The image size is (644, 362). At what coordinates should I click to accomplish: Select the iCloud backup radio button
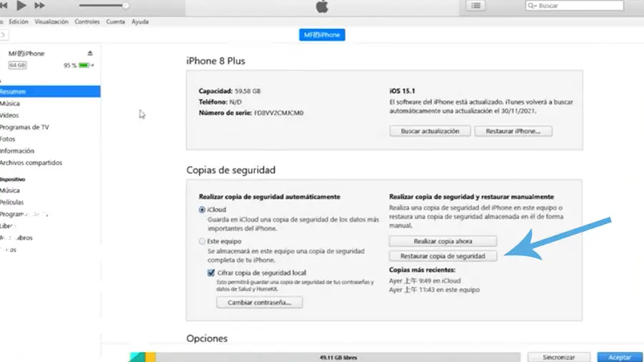pyautogui.click(x=202, y=210)
